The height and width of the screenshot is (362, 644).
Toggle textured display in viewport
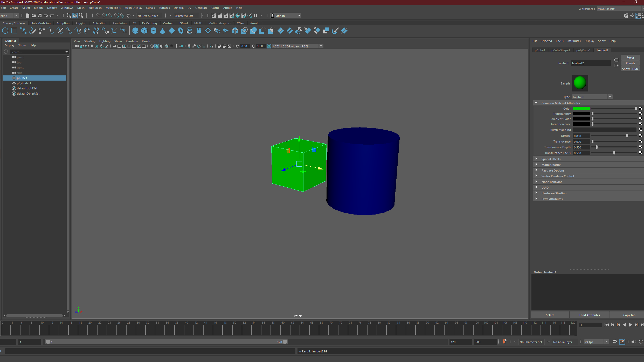[171, 46]
